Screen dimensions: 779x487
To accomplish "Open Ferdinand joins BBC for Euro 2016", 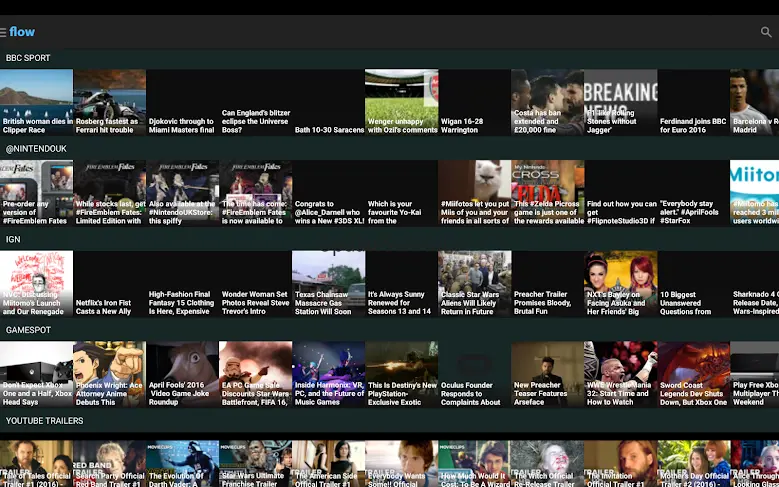I will [693, 102].
